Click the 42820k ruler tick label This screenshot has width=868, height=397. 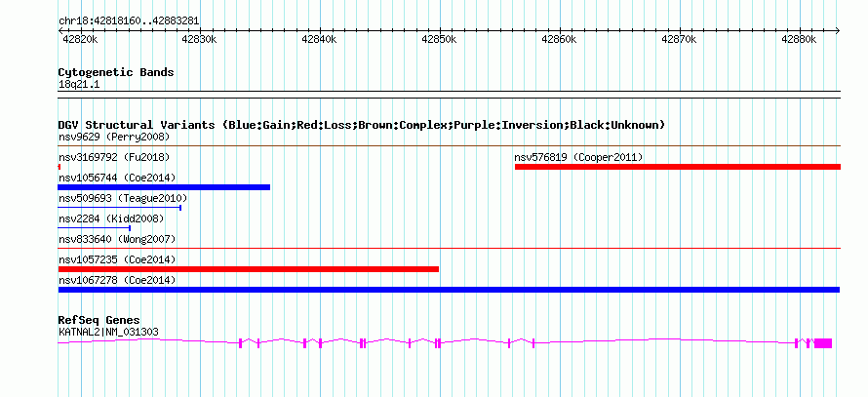pyautogui.click(x=81, y=40)
